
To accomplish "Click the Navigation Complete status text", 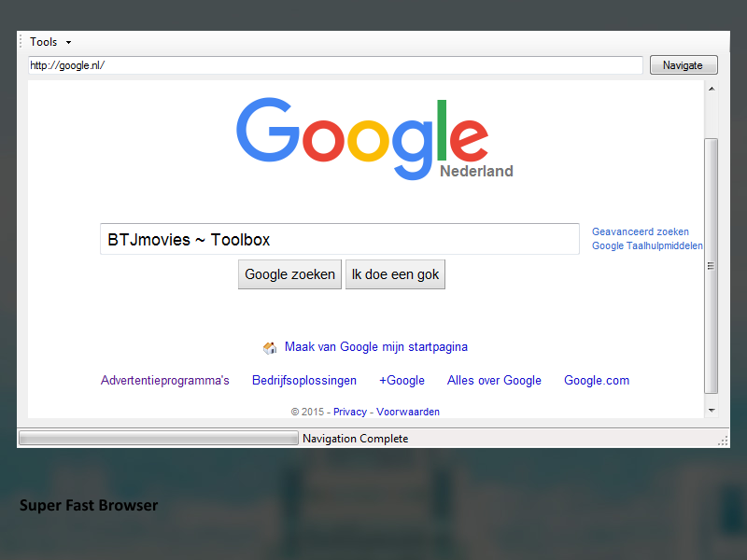I will [x=356, y=439].
